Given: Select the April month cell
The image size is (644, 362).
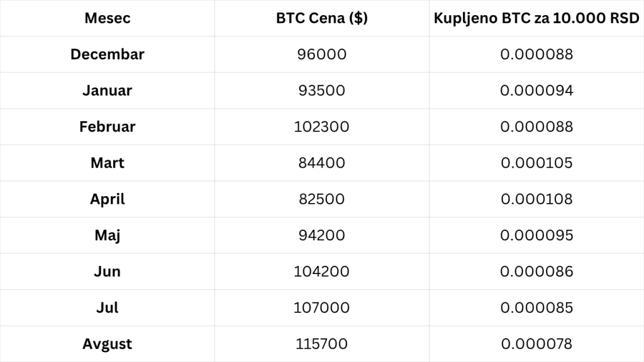Looking at the screenshot, I should [x=107, y=199].
